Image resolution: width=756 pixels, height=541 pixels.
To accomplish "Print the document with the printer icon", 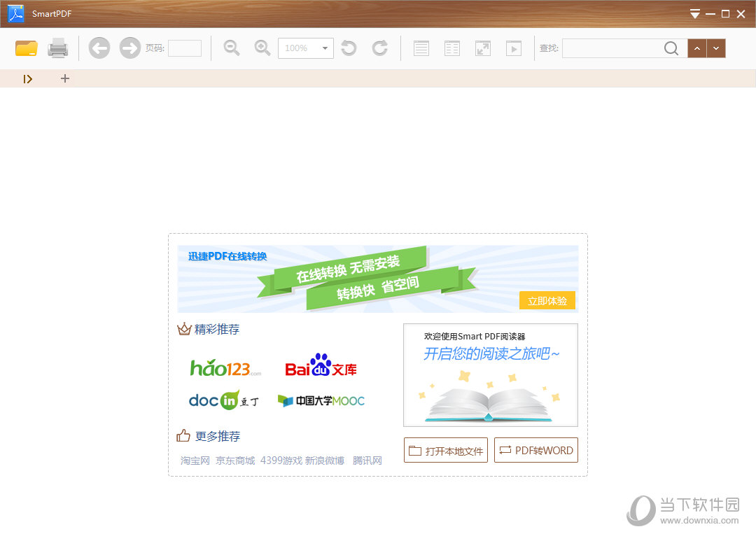I will [x=58, y=48].
